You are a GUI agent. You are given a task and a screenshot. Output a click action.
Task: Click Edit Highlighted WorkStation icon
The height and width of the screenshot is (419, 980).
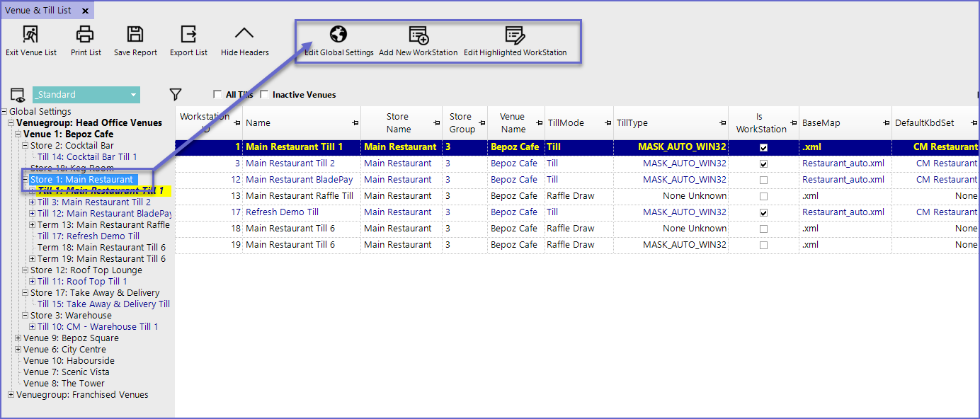tap(515, 35)
